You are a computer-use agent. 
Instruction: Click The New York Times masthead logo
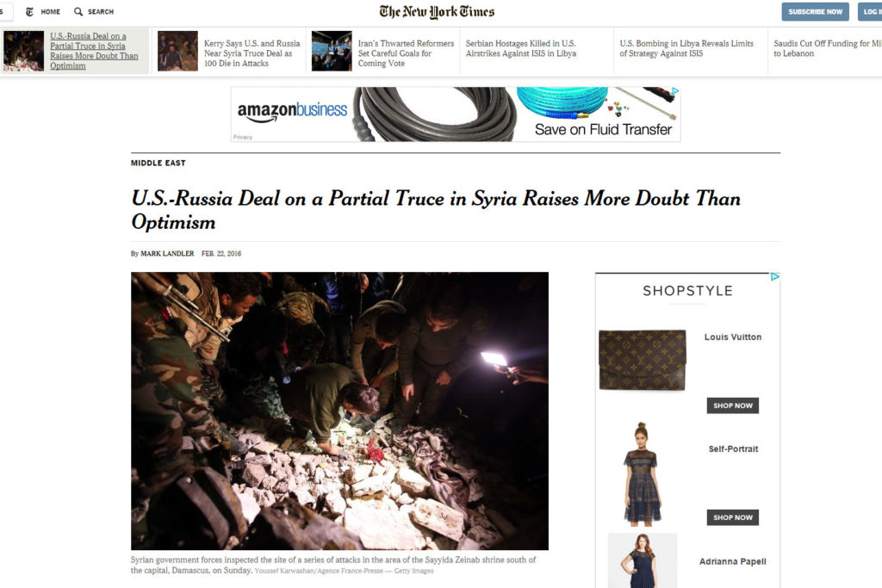437,12
